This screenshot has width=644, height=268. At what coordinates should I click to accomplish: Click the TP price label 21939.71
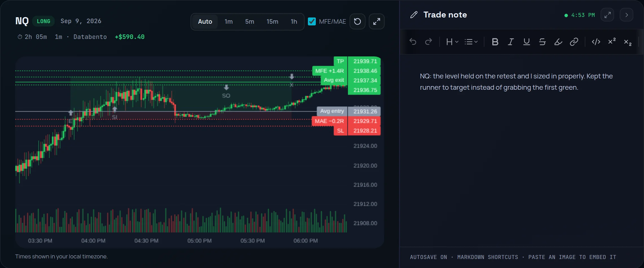click(x=364, y=61)
